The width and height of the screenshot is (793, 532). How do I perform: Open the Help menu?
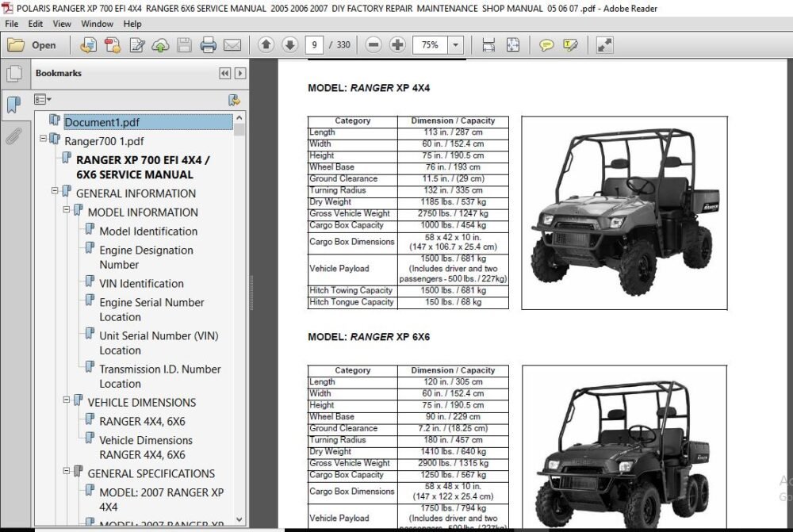coord(132,24)
